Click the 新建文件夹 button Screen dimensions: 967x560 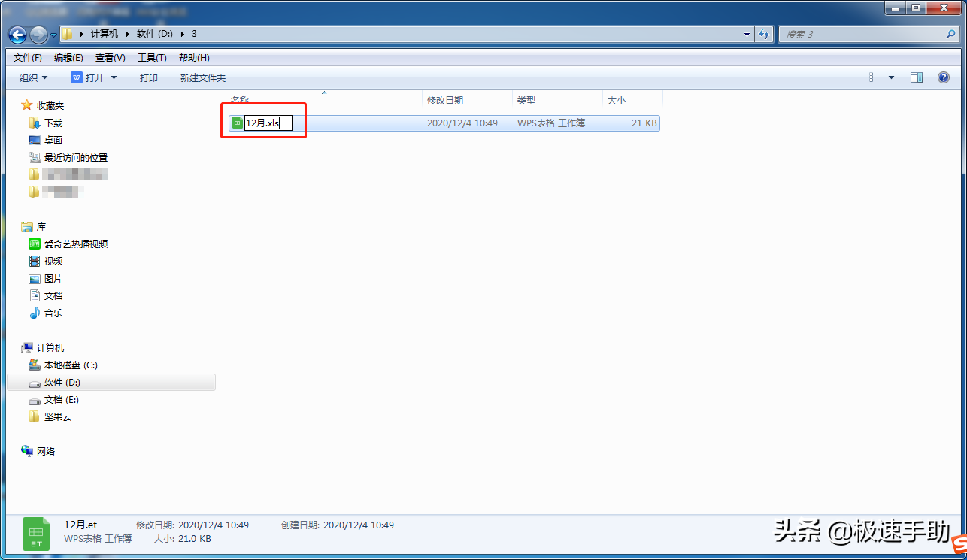coord(202,77)
